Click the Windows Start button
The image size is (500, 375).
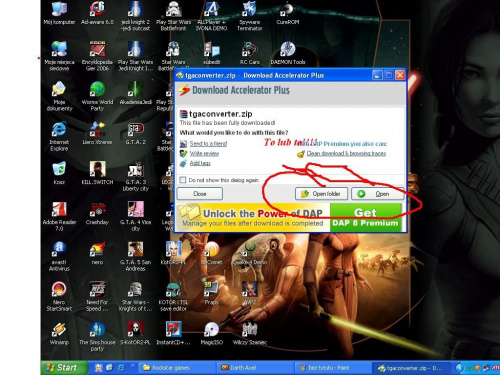coord(64,368)
